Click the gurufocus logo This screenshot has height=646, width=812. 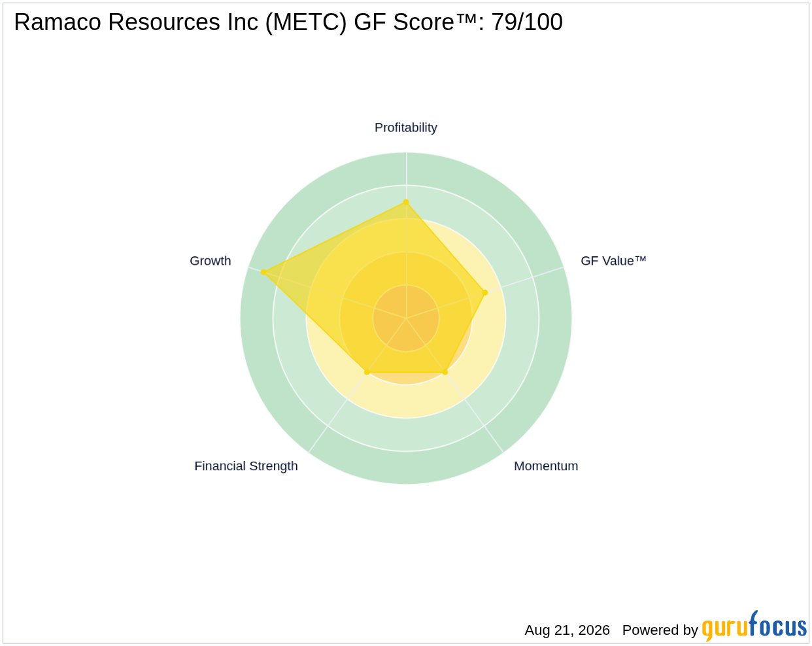754,626
